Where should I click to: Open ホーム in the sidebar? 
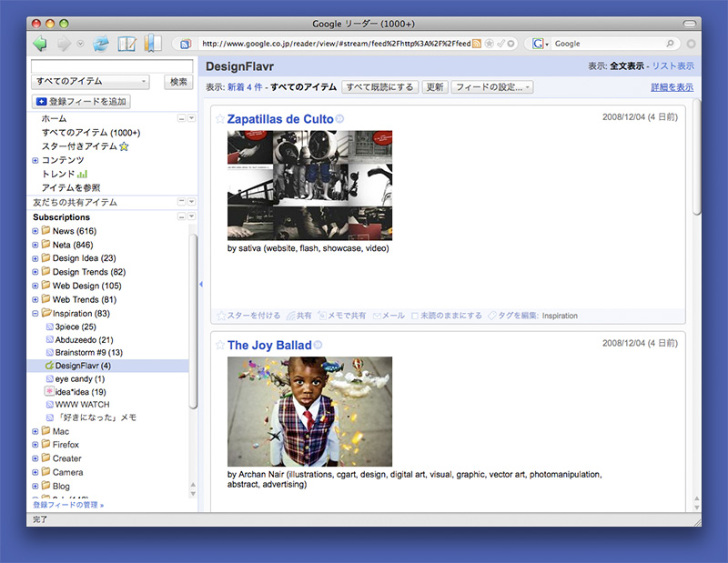[x=54, y=119]
